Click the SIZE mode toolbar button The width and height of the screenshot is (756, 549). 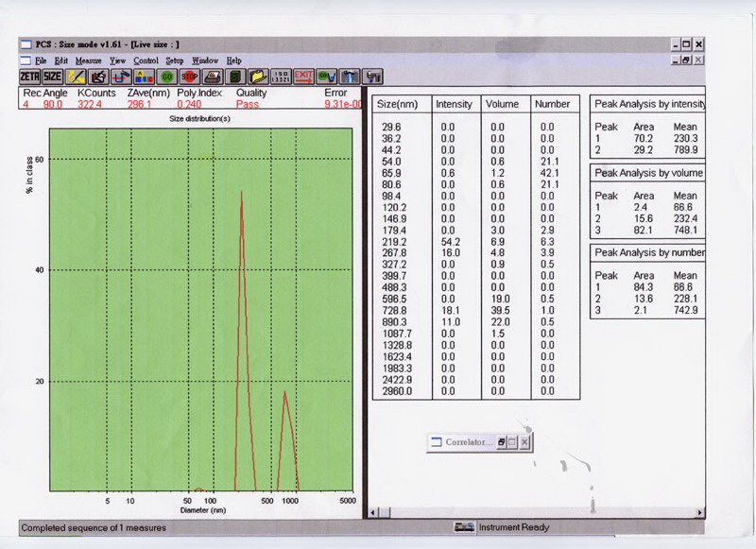[53, 76]
